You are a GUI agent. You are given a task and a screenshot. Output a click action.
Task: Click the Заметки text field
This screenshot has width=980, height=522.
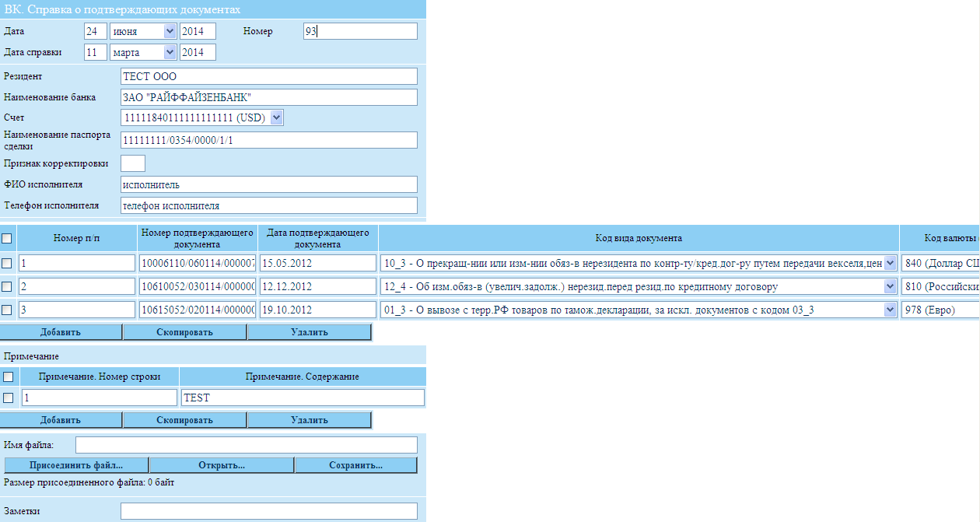click(268, 511)
